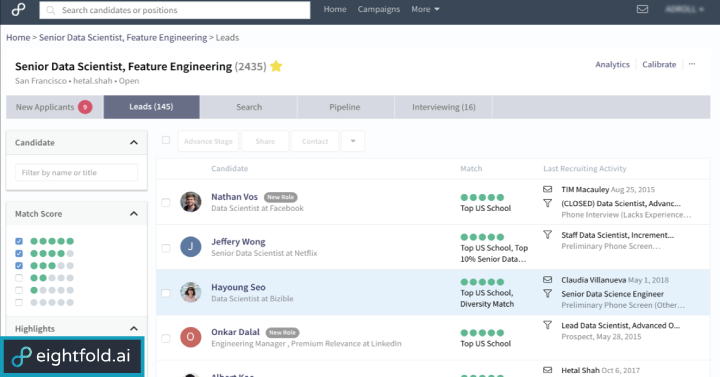Viewport: 720px width, 377px height.
Task: Select Onkar Dalal row checkbox
Action: [166, 338]
